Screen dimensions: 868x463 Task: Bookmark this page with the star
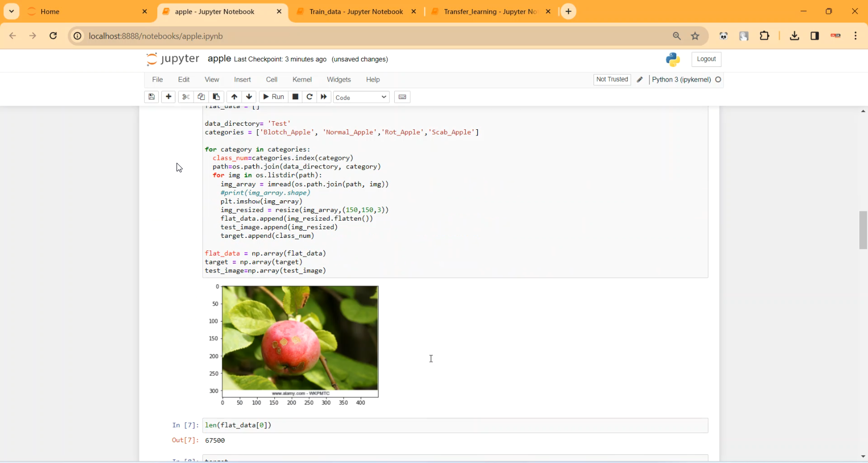click(695, 35)
